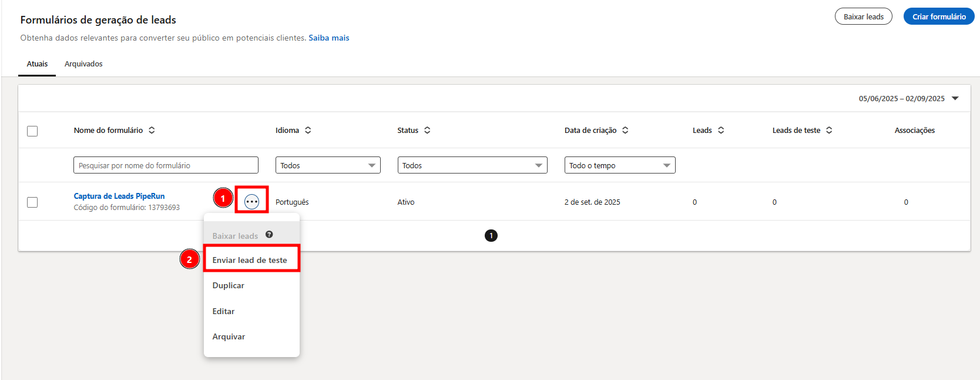Sort by Data de criação arrows
This screenshot has height=380, width=980.
click(x=625, y=131)
